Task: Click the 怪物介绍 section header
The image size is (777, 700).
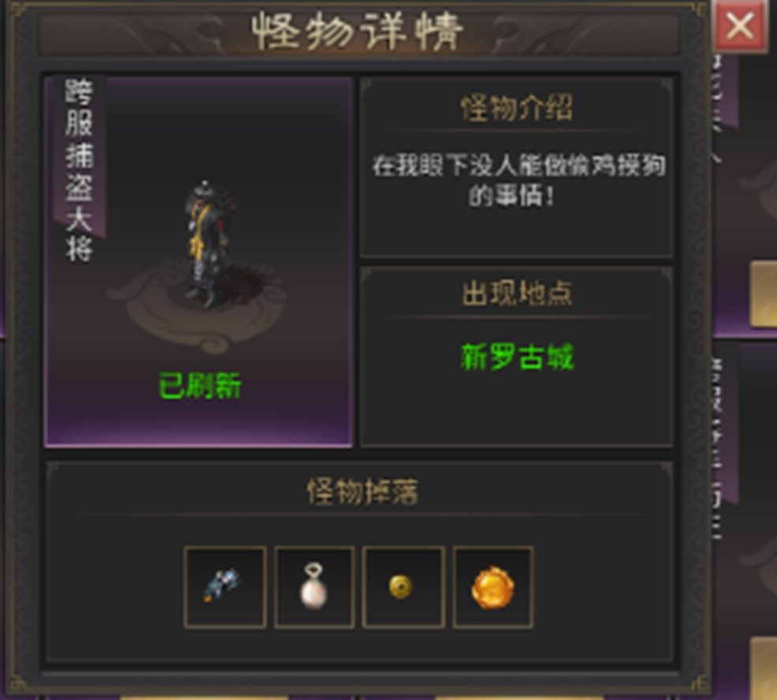Action: tap(516, 107)
